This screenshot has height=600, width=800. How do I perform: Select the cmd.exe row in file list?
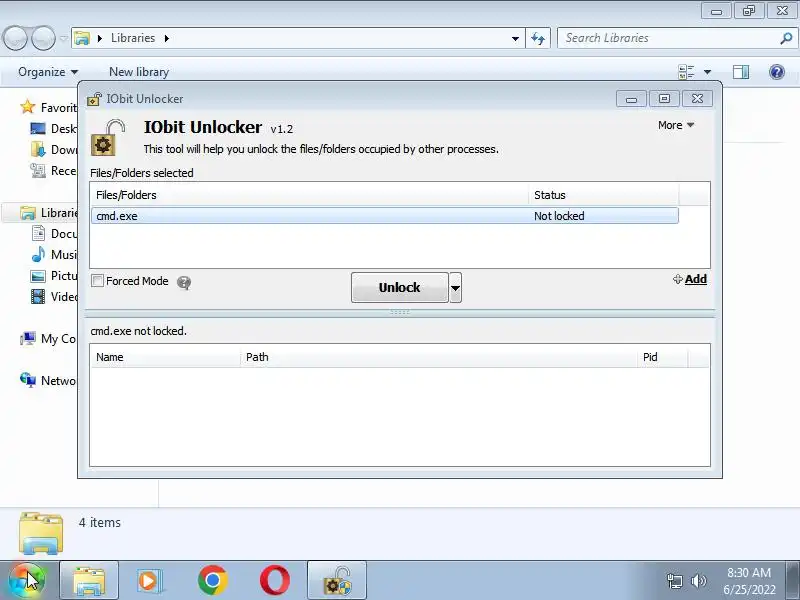[x=385, y=216]
